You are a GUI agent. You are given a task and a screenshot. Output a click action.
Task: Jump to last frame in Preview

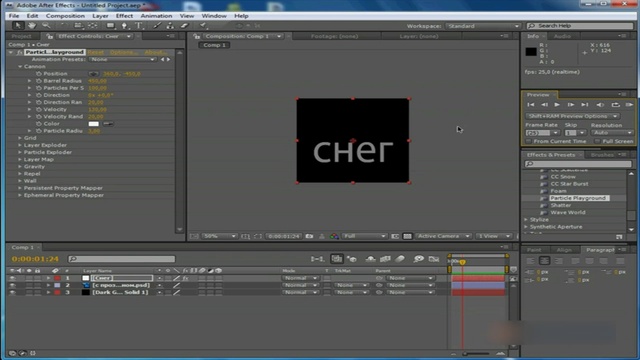tap(585, 105)
